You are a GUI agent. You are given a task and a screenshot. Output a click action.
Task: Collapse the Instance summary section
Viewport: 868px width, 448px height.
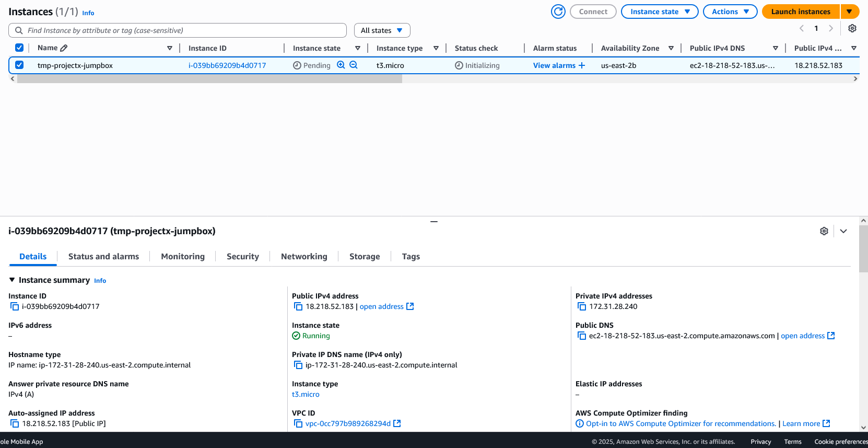[x=12, y=280]
